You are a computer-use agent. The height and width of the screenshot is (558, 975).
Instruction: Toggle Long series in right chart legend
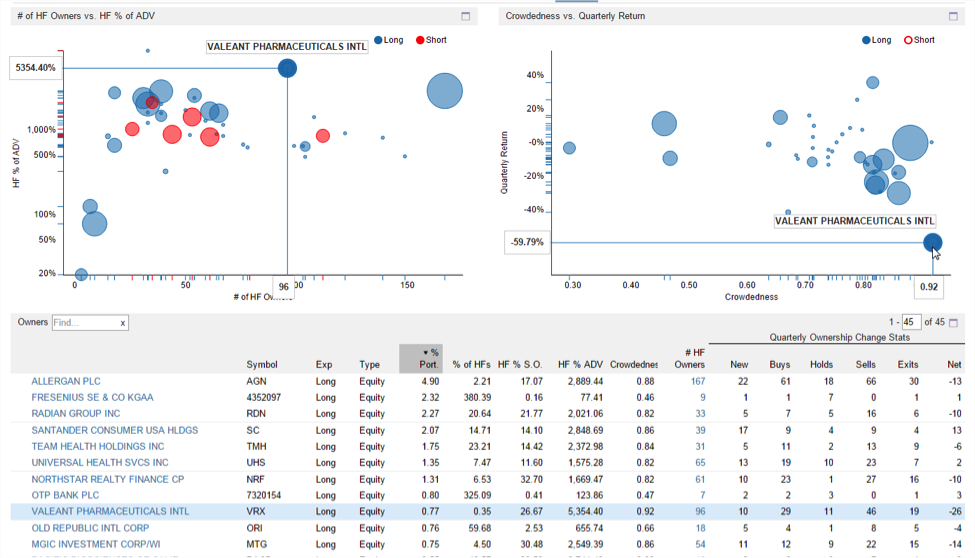[877, 40]
